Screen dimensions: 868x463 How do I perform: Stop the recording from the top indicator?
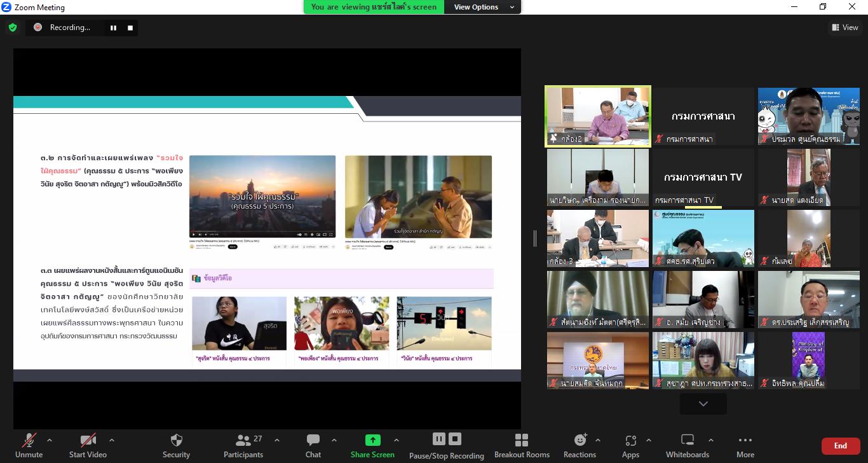pyautogui.click(x=130, y=27)
